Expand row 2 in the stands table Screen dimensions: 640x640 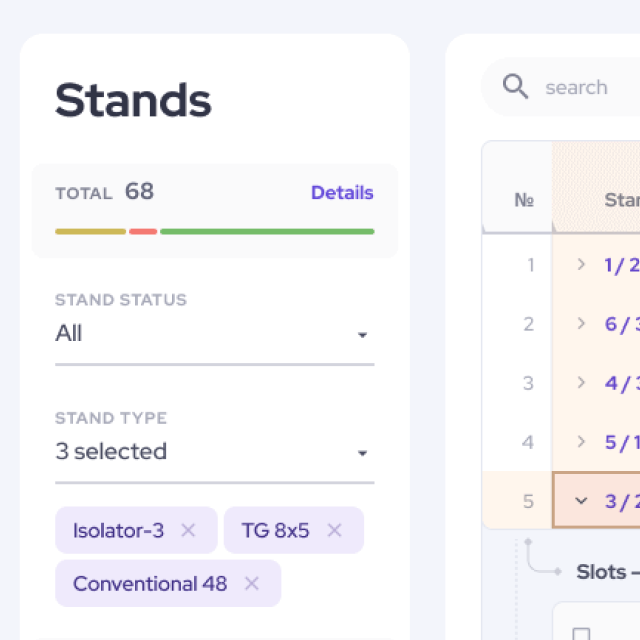coord(581,324)
